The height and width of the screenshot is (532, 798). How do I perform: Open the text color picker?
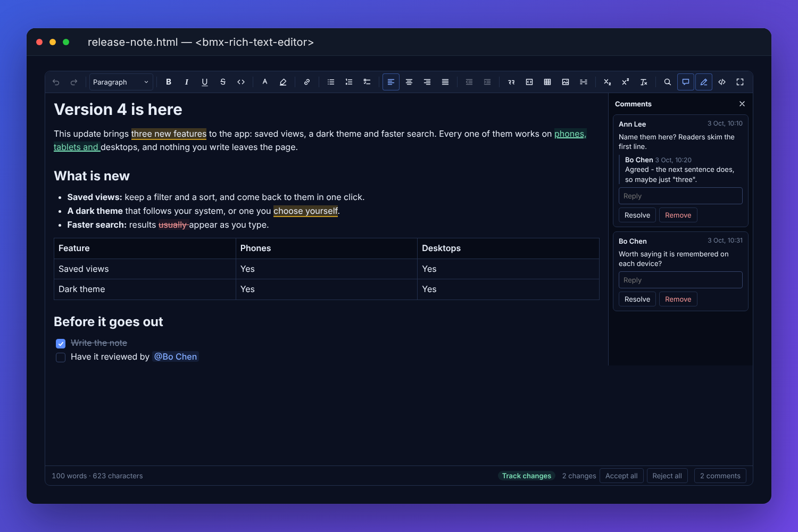(x=265, y=82)
